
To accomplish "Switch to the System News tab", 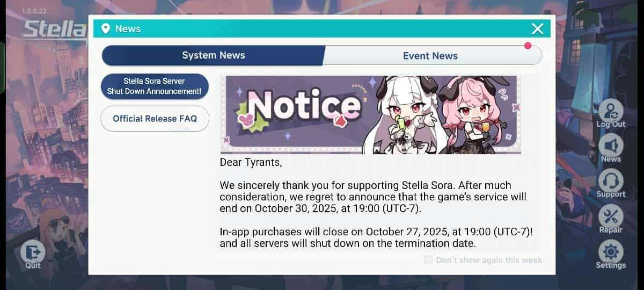I will (x=213, y=55).
